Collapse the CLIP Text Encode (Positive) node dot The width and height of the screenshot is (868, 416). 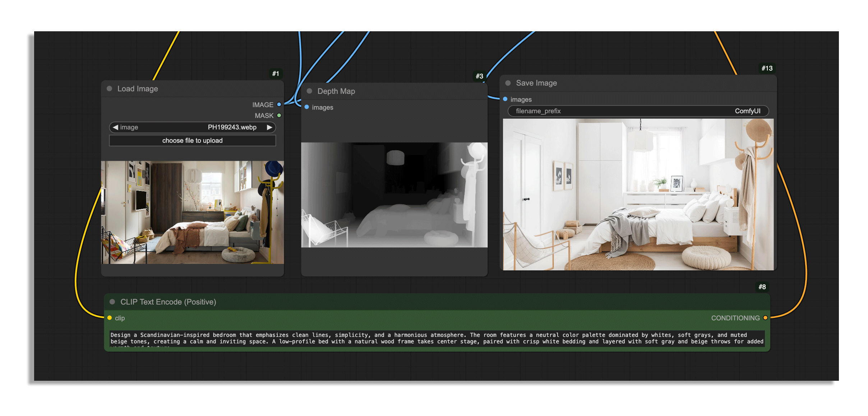[112, 302]
